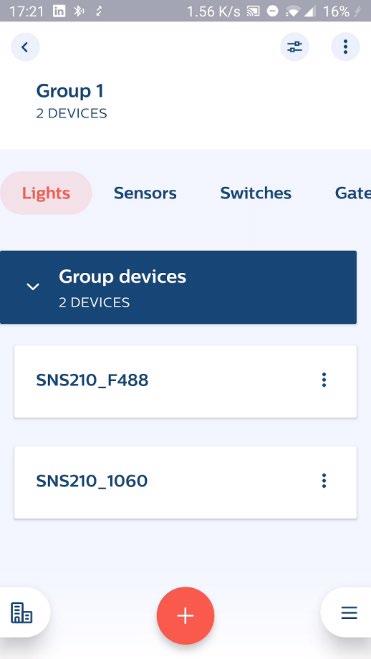
Task: Tap the Bluetooth status bar icon
Action: pos(79,11)
